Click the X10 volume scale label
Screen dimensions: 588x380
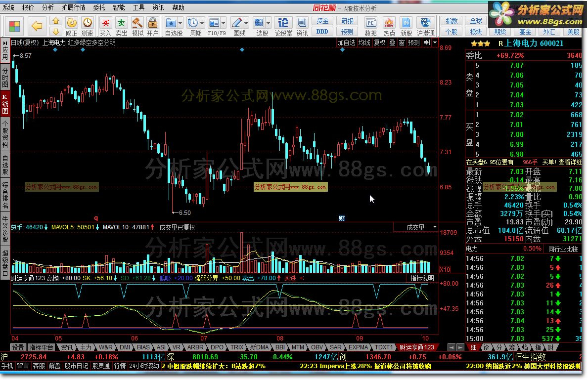point(445,269)
